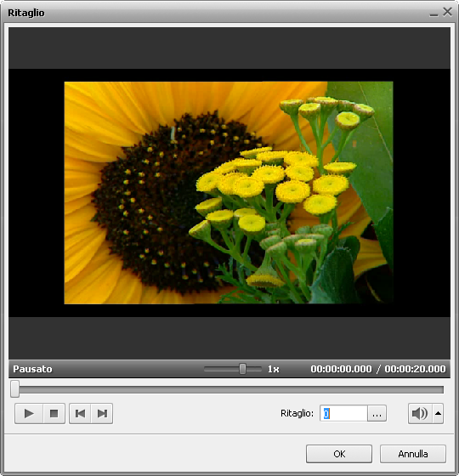Click the timeline seek handle at start
This screenshot has height=476, width=459.
(x=15, y=389)
